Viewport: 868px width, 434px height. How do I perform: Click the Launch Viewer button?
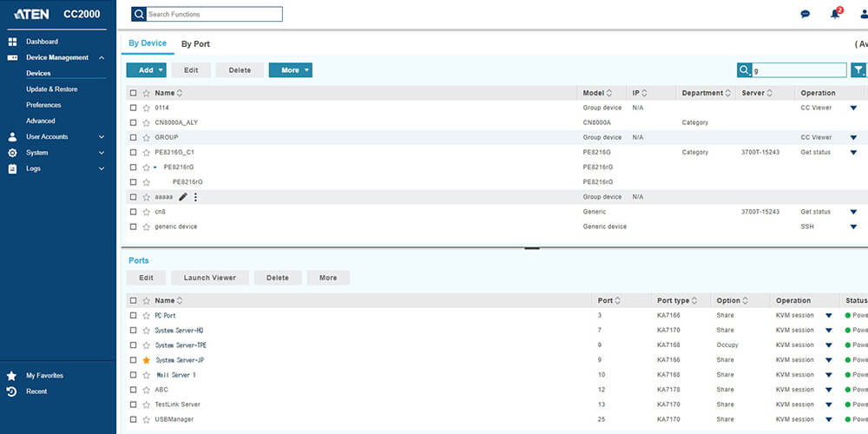point(209,278)
